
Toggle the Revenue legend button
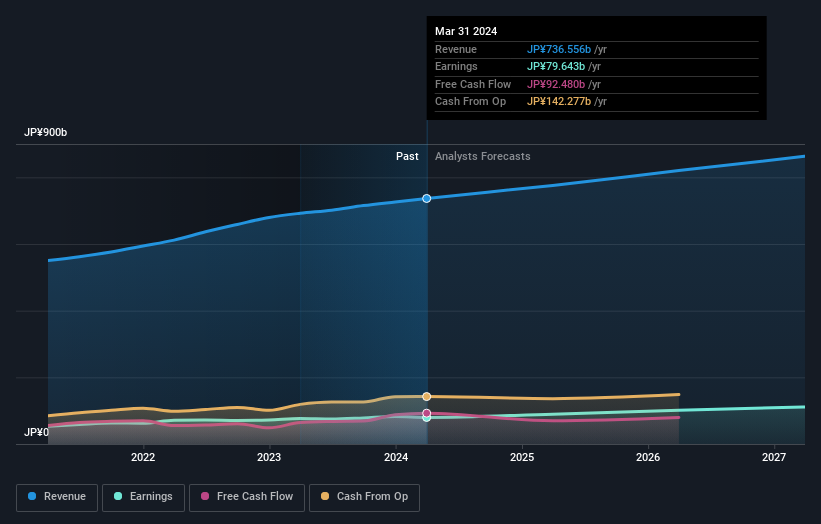click(57, 497)
